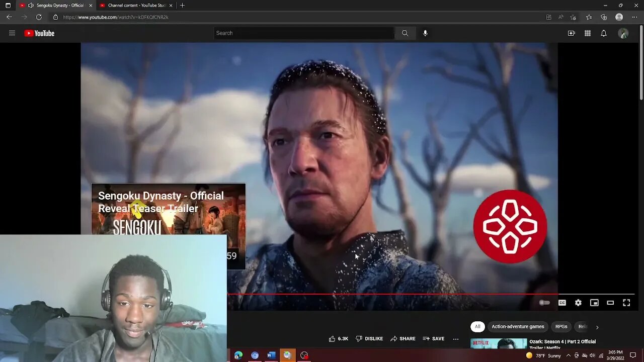Go back using the browser back arrow
This screenshot has width=644, height=362.
[x=9, y=17]
